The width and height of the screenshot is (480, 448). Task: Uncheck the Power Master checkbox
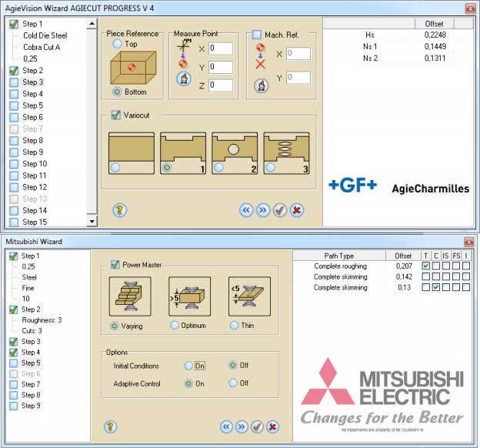[x=115, y=265]
